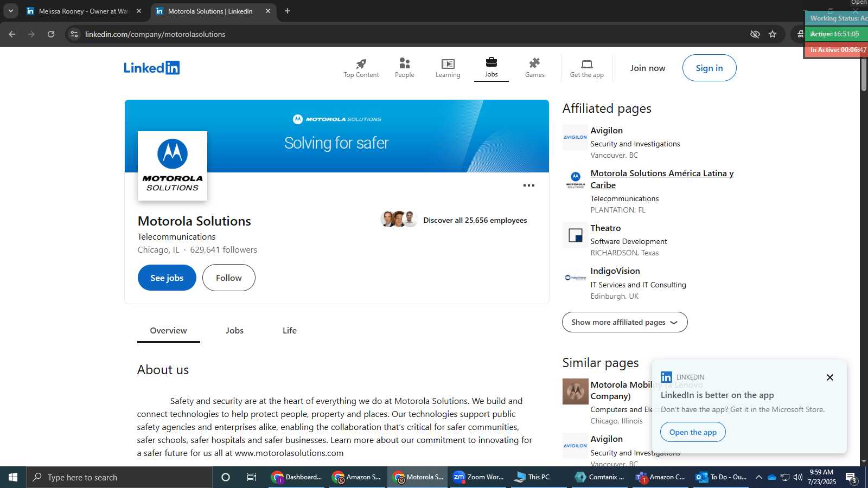Click Motorola Mobility logo in Similar pages
868x488 pixels.
[x=575, y=391]
